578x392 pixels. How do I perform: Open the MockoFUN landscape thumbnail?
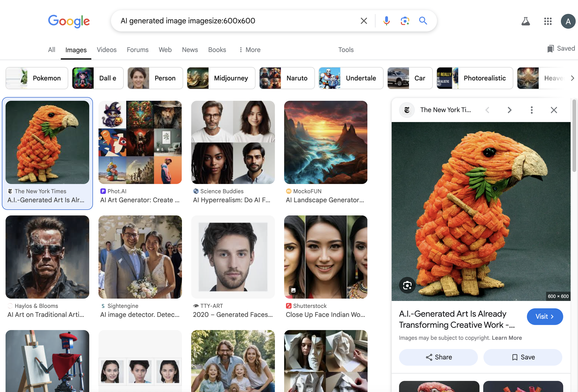326,142
